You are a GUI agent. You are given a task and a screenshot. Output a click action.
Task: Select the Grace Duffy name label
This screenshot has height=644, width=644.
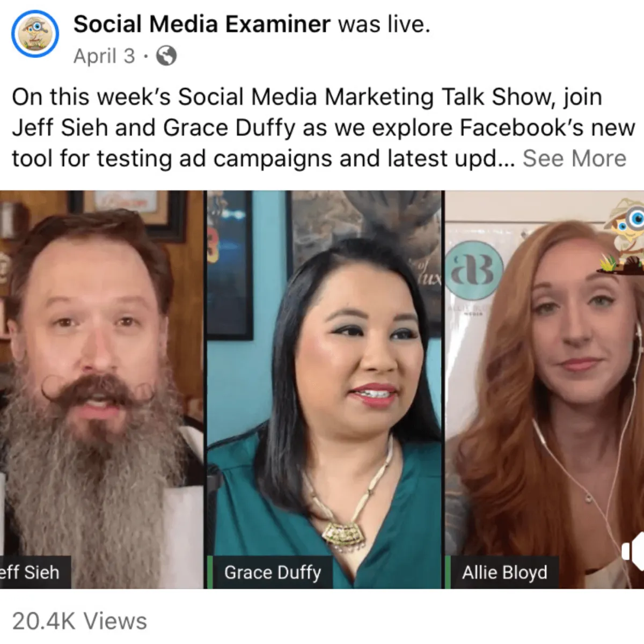[x=273, y=573]
